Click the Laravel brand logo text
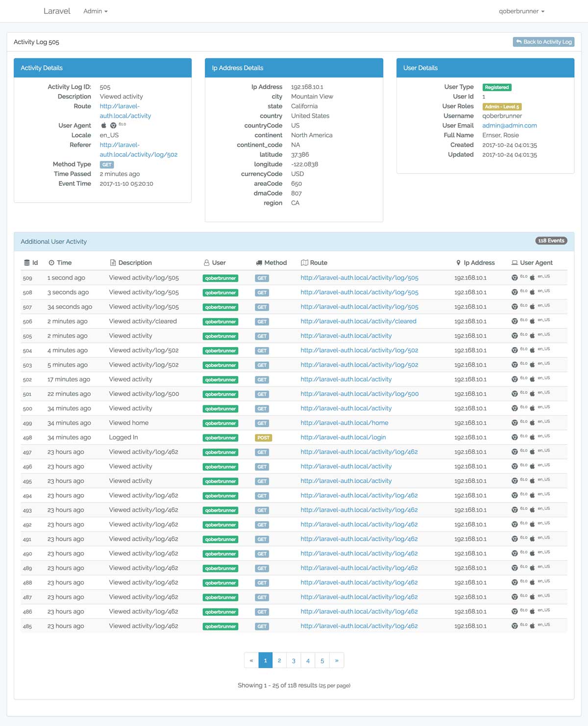Viewport: 588px width, 726px height. (57, 11)
